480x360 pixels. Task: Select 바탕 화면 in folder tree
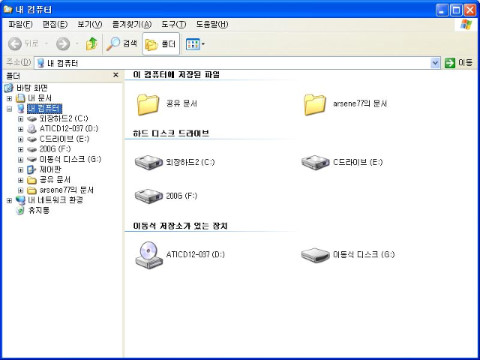[x=32, y=88]
